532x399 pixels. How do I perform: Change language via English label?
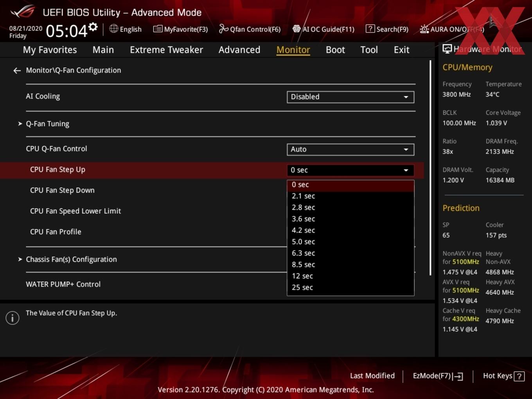point(131,29)
